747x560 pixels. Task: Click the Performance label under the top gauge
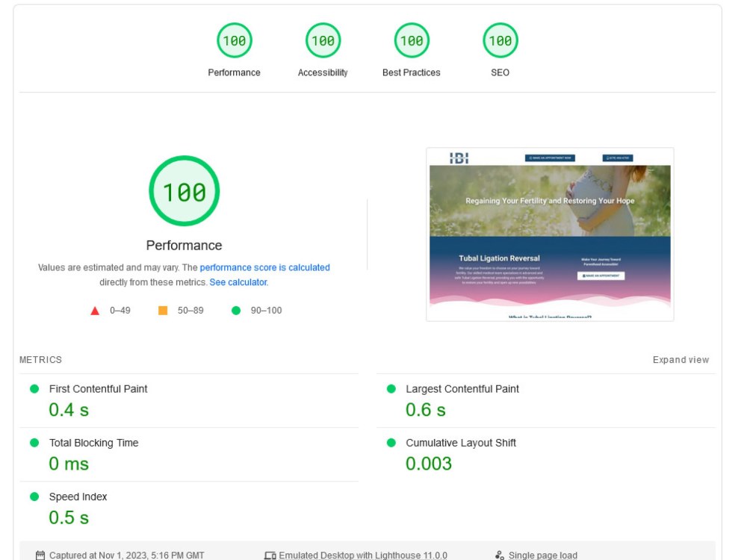[x=234, y=73]
